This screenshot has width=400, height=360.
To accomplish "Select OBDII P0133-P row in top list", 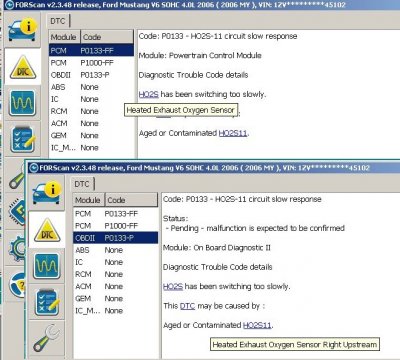I will tap(91, 75).
